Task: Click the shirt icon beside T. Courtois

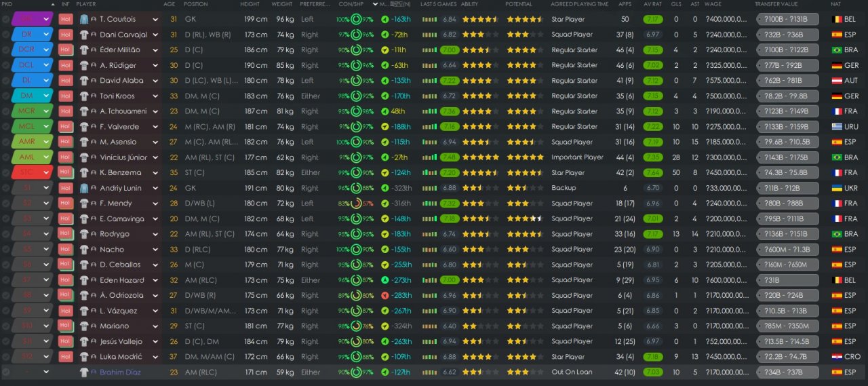Action: pos(84,19)
